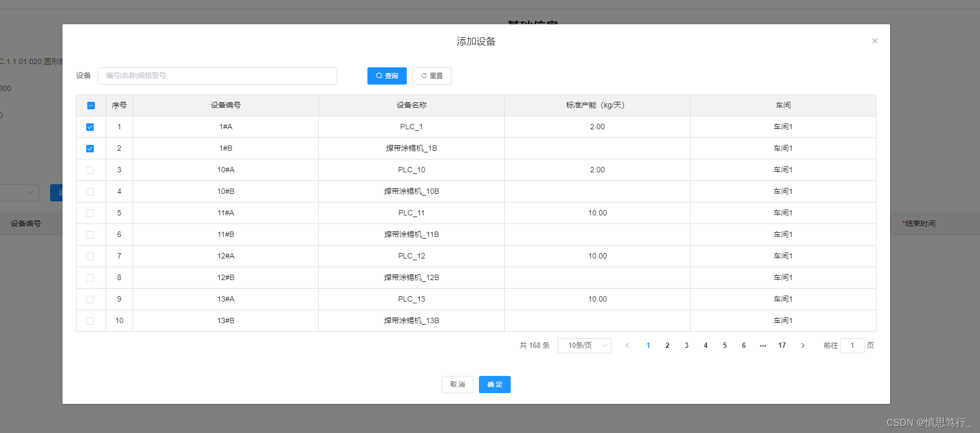
Task: Check the row 11#B checkbox
Action: click(90, 235)
